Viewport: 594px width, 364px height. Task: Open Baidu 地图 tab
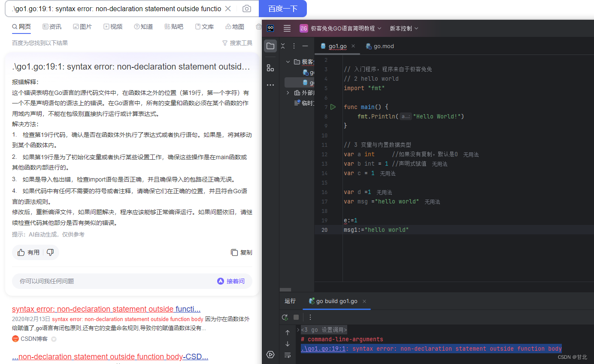click(235, 27)
